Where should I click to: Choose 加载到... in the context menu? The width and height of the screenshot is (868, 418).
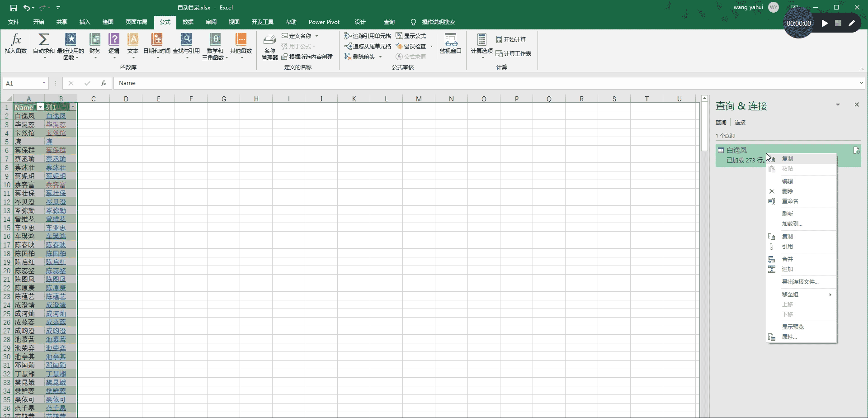point(802,224)
